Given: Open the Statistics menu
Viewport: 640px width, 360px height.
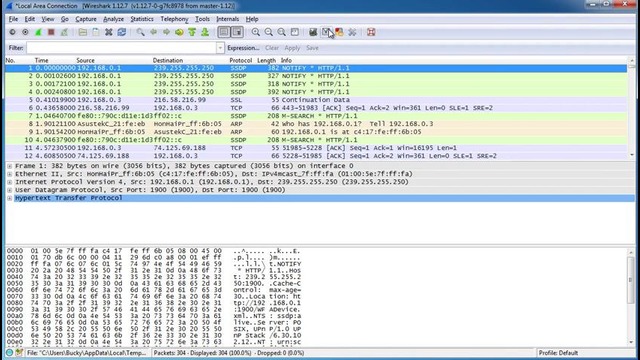Looking at the screenshot, I should 142,19.
